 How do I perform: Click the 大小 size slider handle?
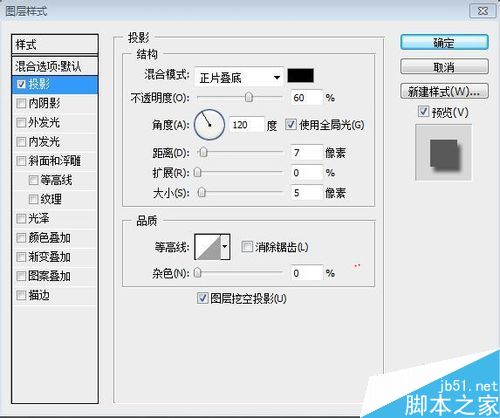201,192
